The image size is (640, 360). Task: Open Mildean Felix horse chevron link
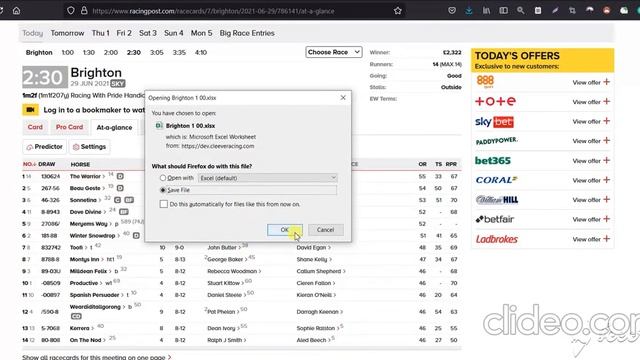point(111,271)
